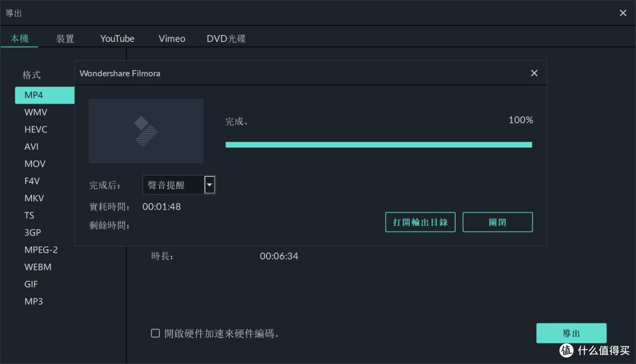Click the 100% progress value

[521, 120]
